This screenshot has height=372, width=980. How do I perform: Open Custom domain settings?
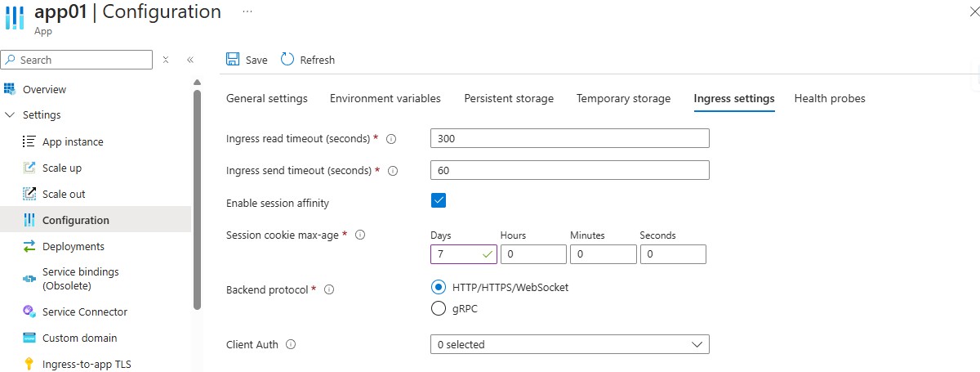(79, 338)
